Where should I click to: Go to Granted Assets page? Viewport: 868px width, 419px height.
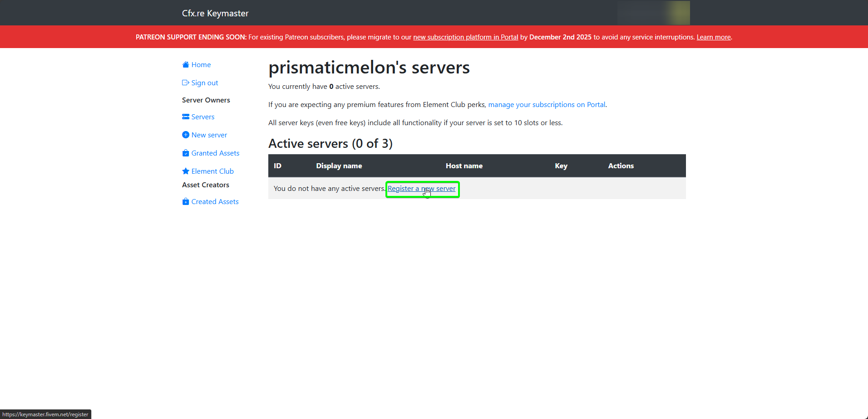(x=215, y=153)
